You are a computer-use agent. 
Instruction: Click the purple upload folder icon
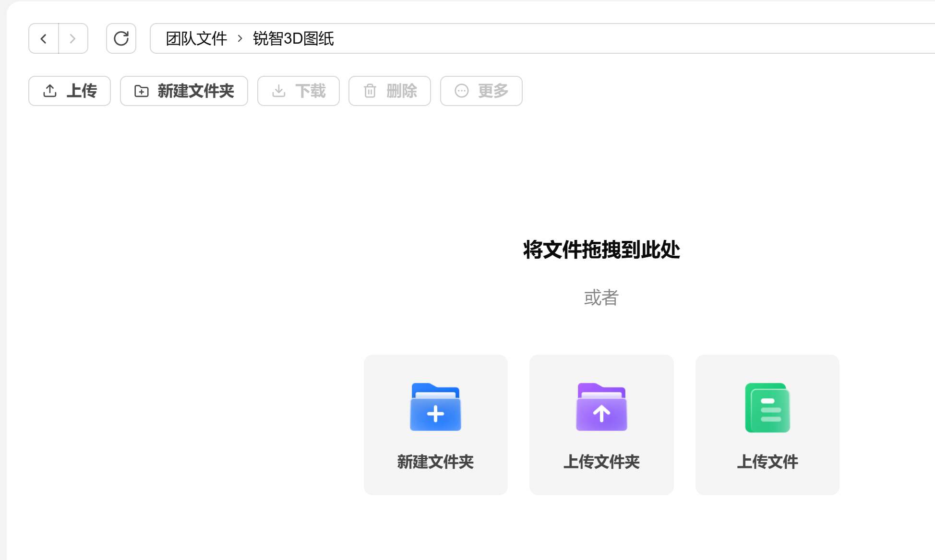601,407
